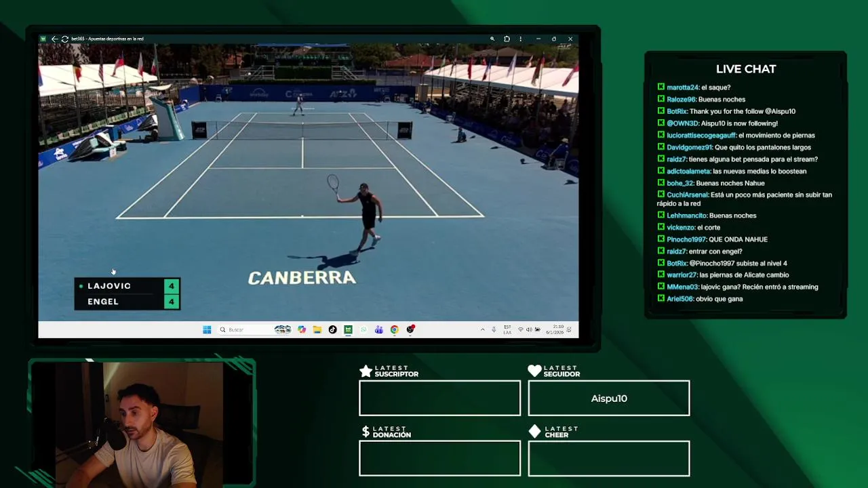Open the Windows Start menu
868x488 pixels.
207,329
